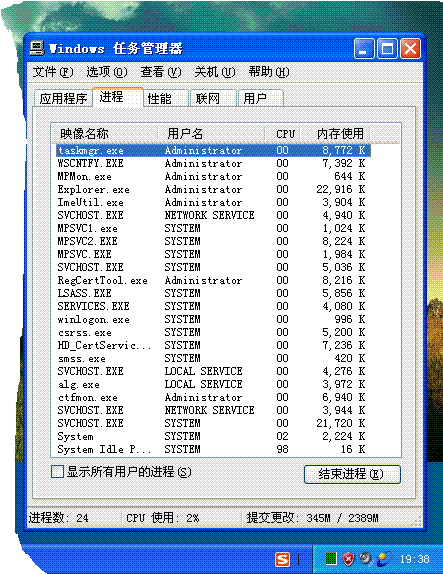The height and width of the screenshot is (574, 443).
Task: Maximize the Task Manager window
Action: (x=387, y=48)
